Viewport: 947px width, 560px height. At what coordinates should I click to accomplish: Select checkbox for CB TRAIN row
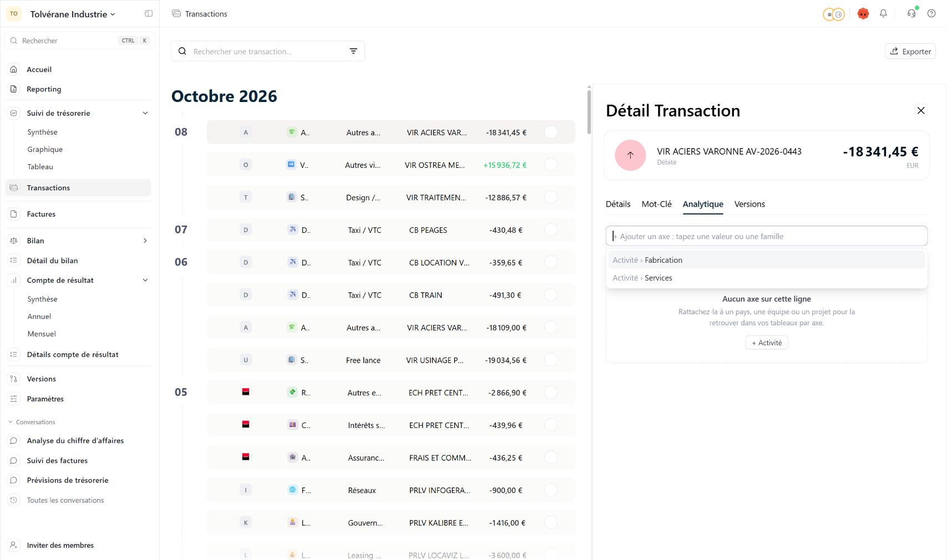point(551,295)
